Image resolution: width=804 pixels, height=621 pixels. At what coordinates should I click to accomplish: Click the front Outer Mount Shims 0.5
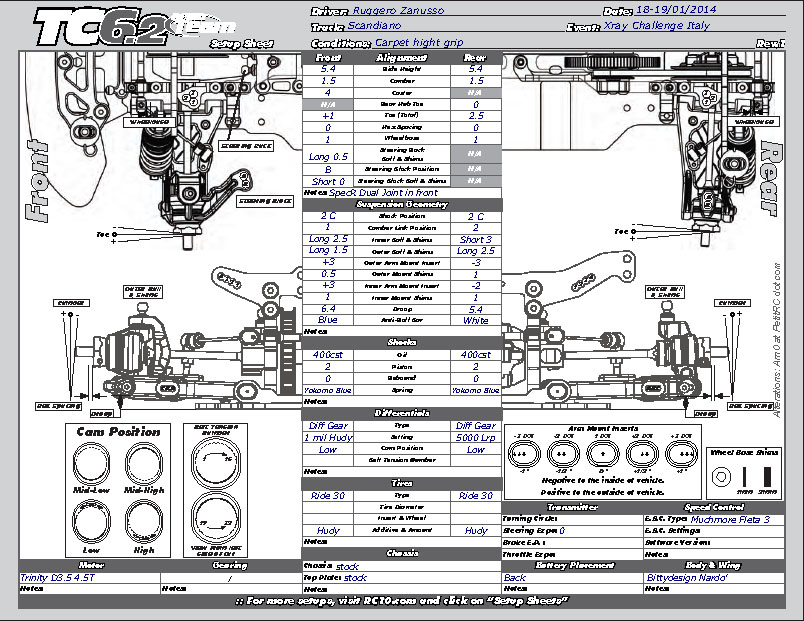[x=328, y=274]
